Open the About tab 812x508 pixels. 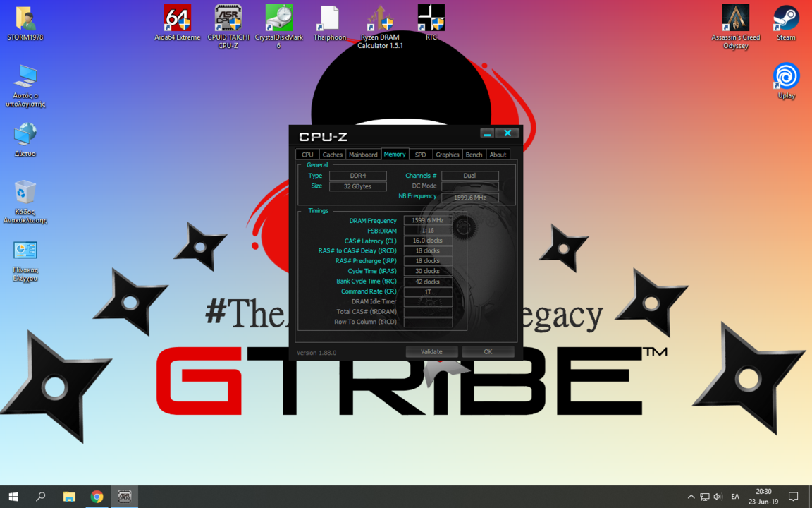pos(498,155)
